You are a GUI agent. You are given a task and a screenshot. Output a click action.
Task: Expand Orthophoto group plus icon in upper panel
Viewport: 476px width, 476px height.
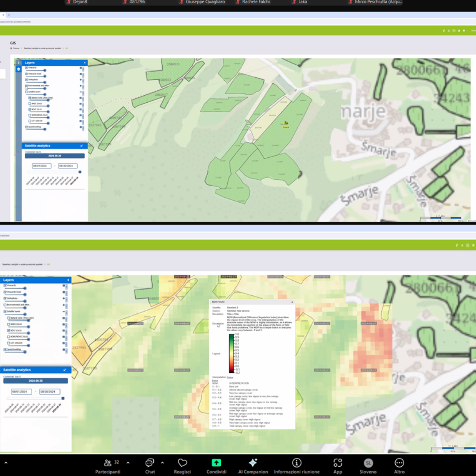click(x=81, y=79)
